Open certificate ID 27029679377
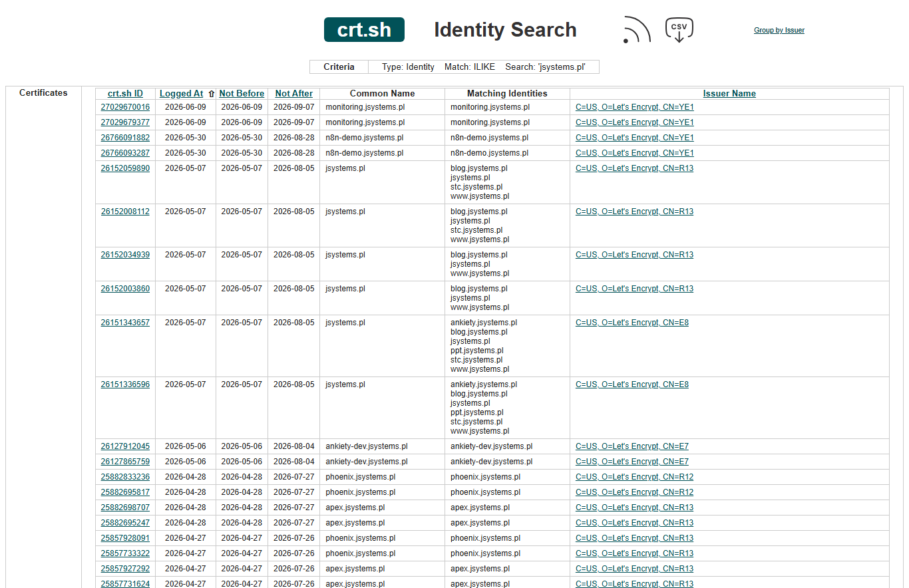Viewport: 909px width, 588px height. click(x=125, y=122)
